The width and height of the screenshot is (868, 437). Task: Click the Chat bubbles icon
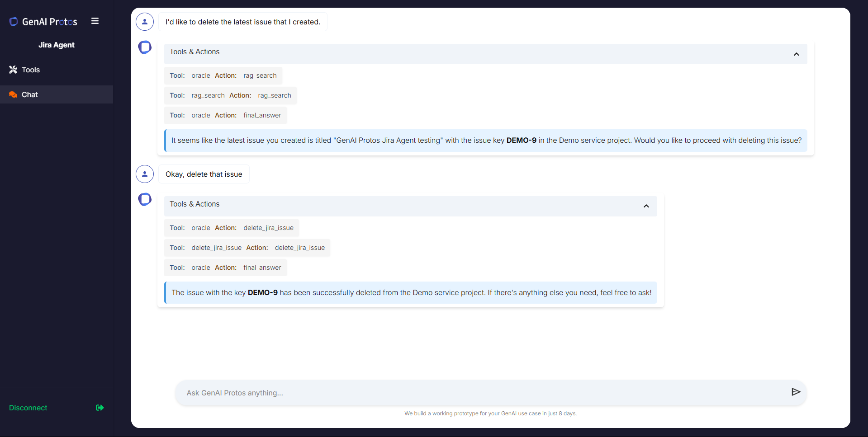[x=13, y=94]
